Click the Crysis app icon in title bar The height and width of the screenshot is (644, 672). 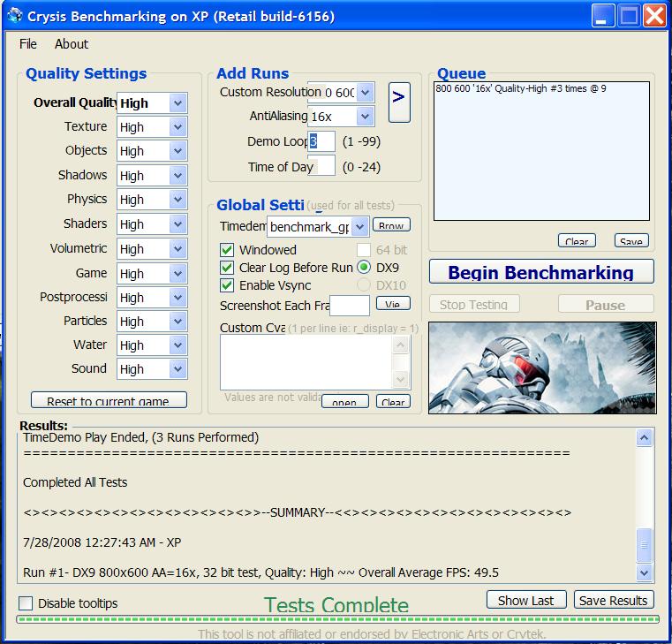click(15, 16)
